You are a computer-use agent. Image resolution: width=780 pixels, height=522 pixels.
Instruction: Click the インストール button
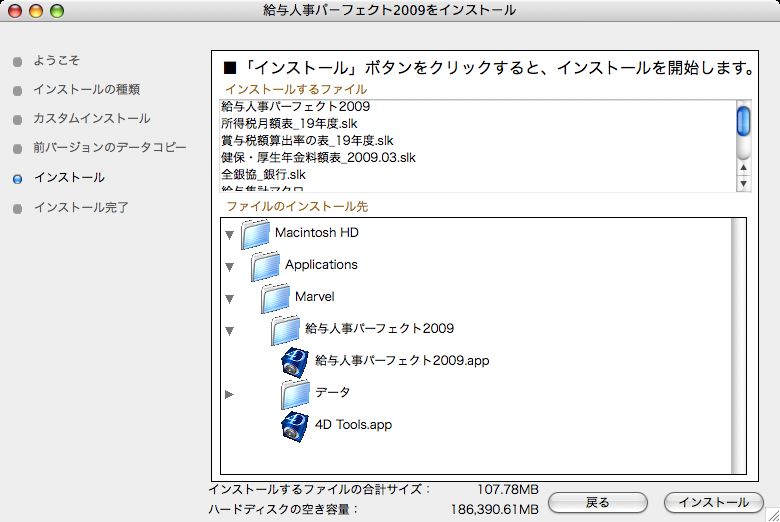pos(714,503)
